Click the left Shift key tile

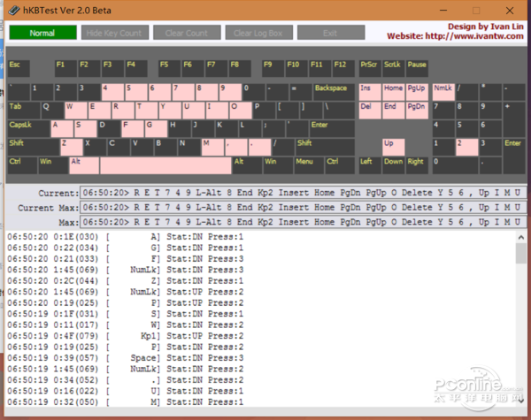tap(34, 147)
